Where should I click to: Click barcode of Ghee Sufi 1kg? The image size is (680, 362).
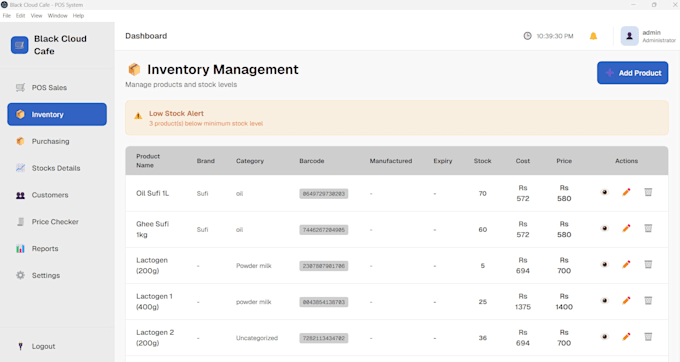click(324, 230)
